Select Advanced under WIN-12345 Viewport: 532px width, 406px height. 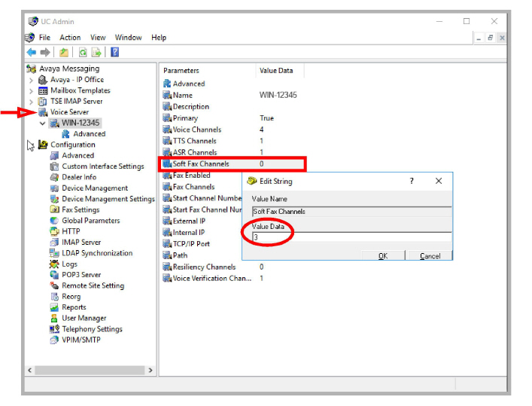90,134
